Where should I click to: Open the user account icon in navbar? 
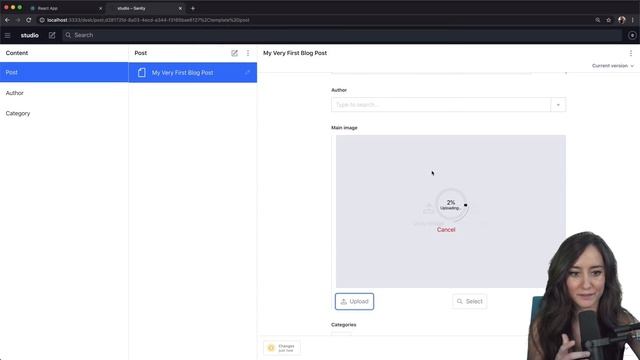tap(632, 36)
